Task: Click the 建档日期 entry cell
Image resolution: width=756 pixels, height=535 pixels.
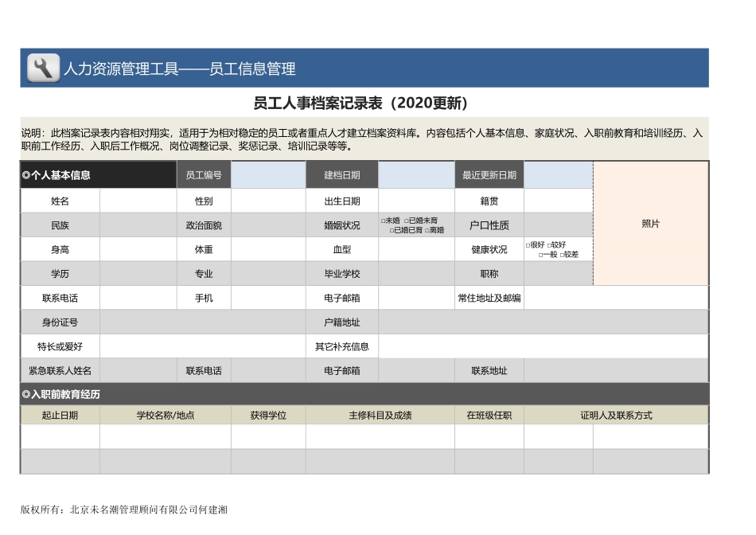Action: pyautogui.click(x=416, y=174)
